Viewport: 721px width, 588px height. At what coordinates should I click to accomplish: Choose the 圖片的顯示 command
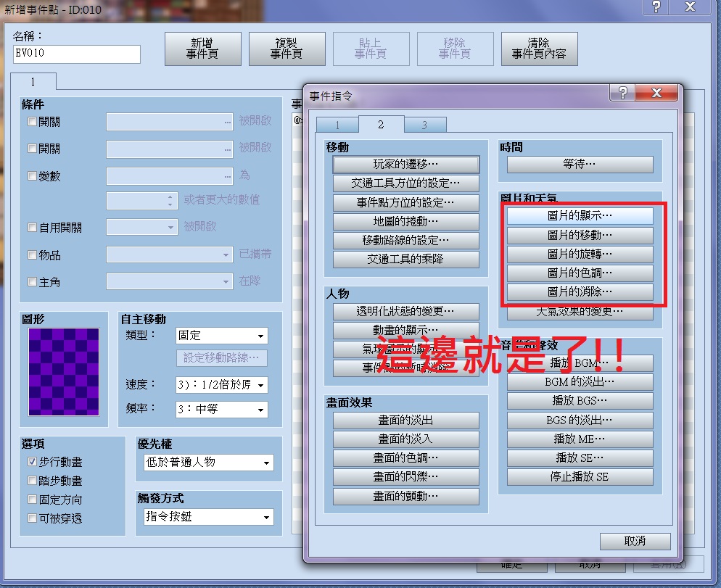(580, 215)
